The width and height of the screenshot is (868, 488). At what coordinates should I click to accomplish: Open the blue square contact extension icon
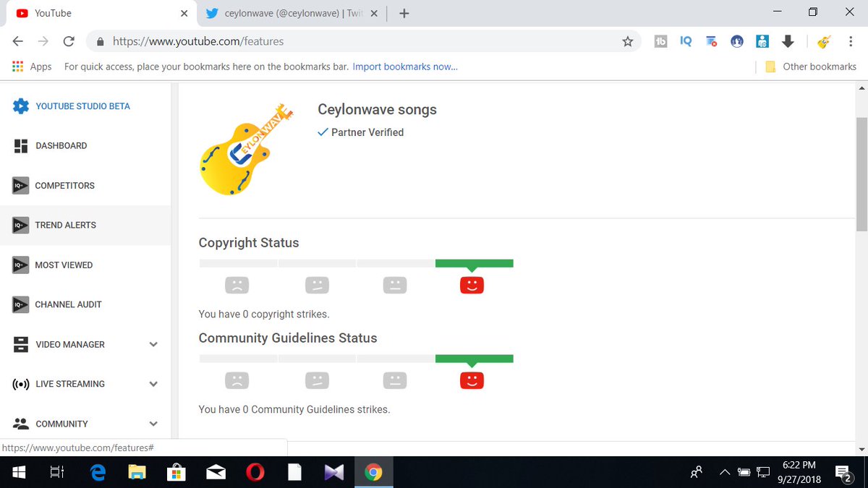[762, 41]
